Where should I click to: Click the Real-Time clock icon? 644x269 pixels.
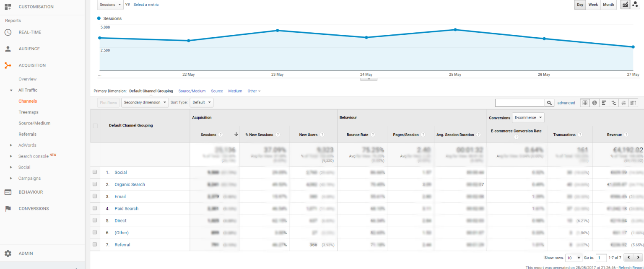coord(8,32)
